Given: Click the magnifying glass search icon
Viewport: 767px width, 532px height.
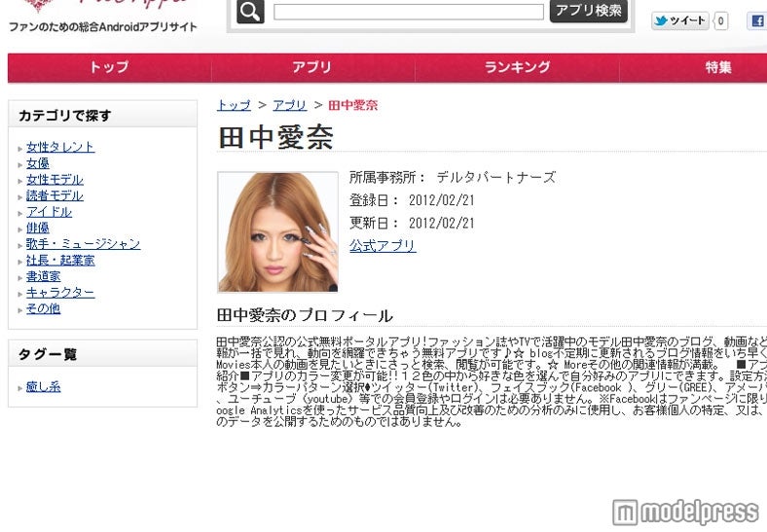Looking at the screenshot, I should tap(250, 12).
